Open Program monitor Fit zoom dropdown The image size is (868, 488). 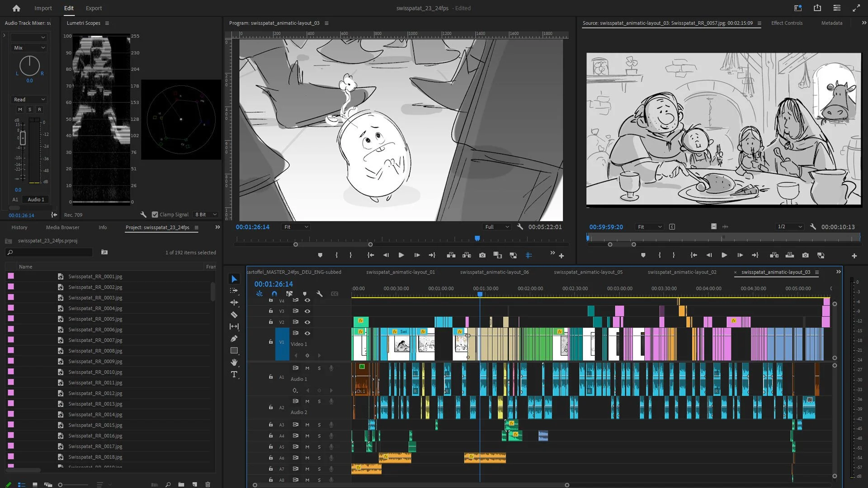point(296,227)
